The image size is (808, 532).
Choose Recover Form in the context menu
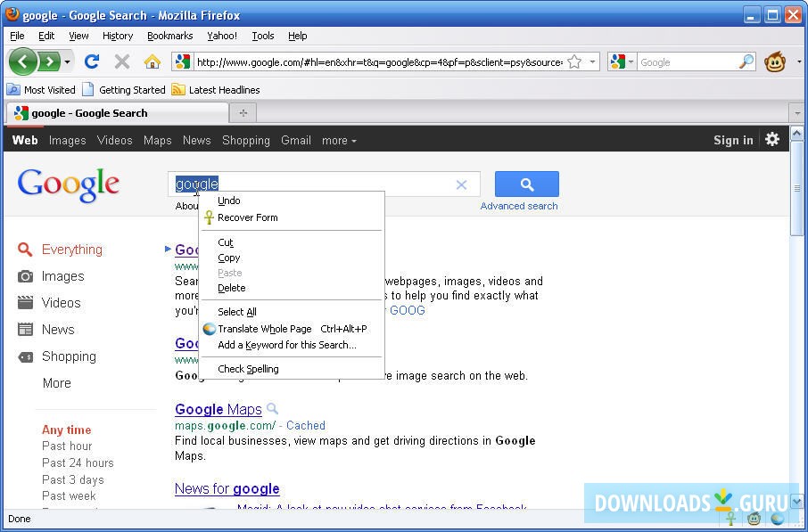point(291,217)
